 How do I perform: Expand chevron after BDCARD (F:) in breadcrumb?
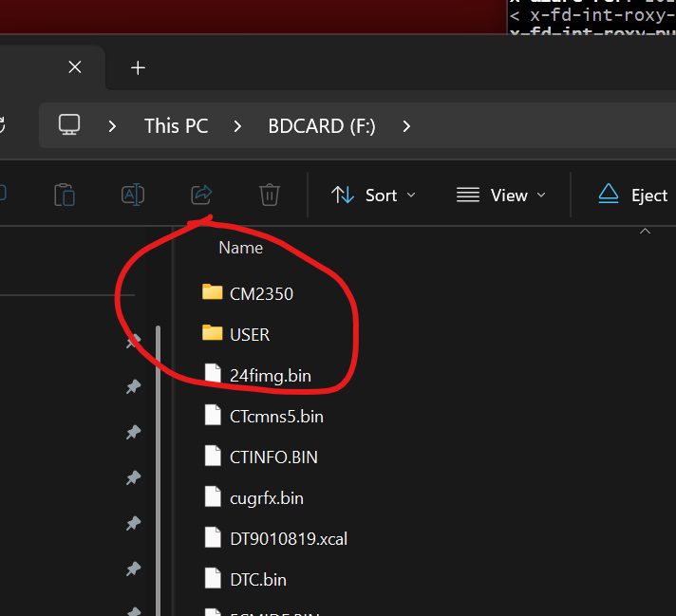point(406,125)
